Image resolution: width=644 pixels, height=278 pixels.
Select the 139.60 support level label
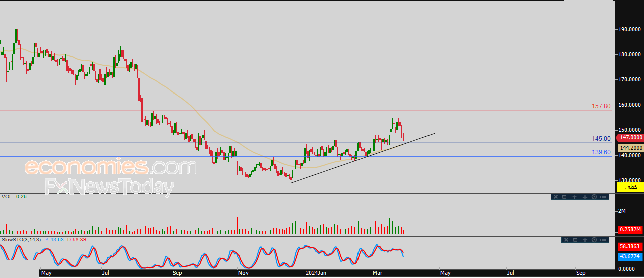point(601,152)
